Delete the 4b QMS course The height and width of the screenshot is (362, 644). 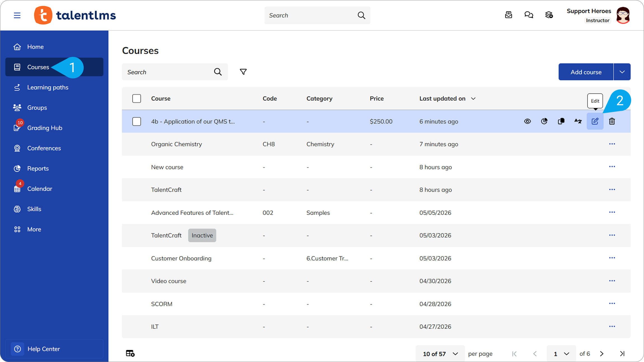point(612,121)
